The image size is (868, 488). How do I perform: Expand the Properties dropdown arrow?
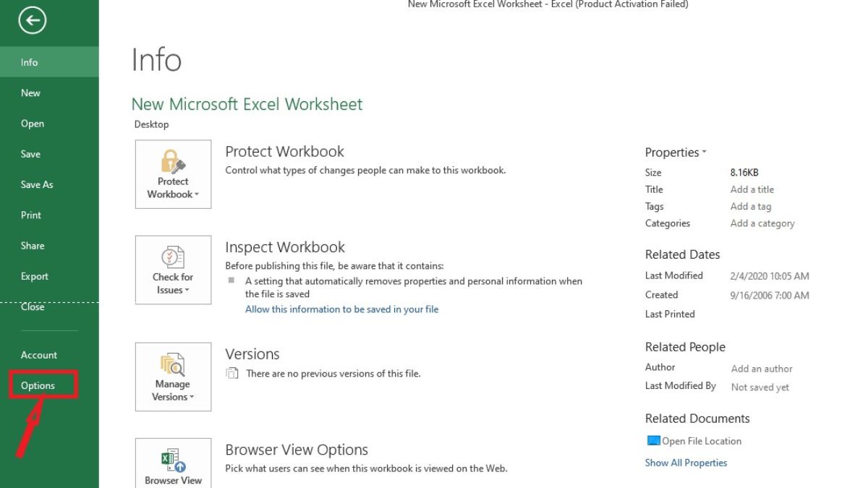click(x=704, y=153)
